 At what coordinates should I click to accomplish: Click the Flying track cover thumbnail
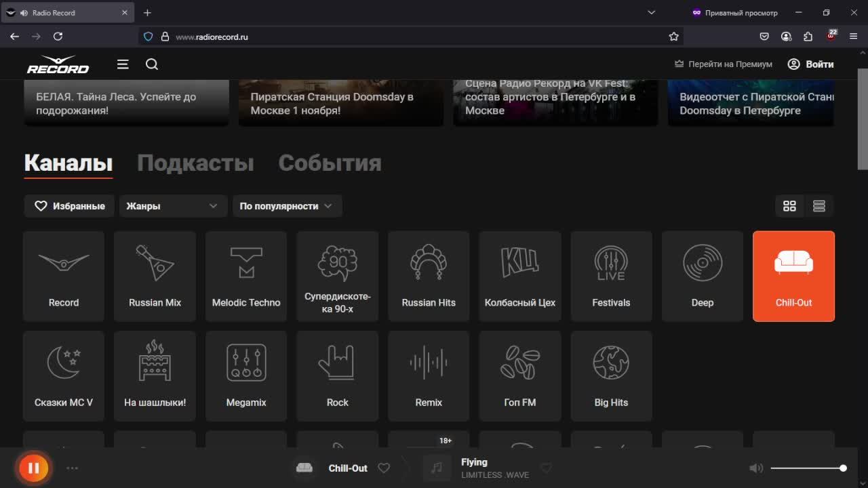pyautogui.click(x=437, y=468)
